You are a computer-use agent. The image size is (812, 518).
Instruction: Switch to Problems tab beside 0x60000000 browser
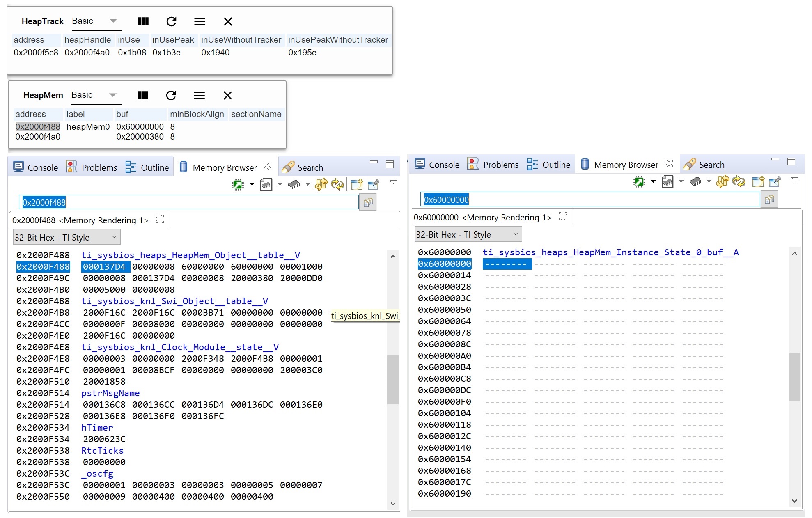[493, 165]
